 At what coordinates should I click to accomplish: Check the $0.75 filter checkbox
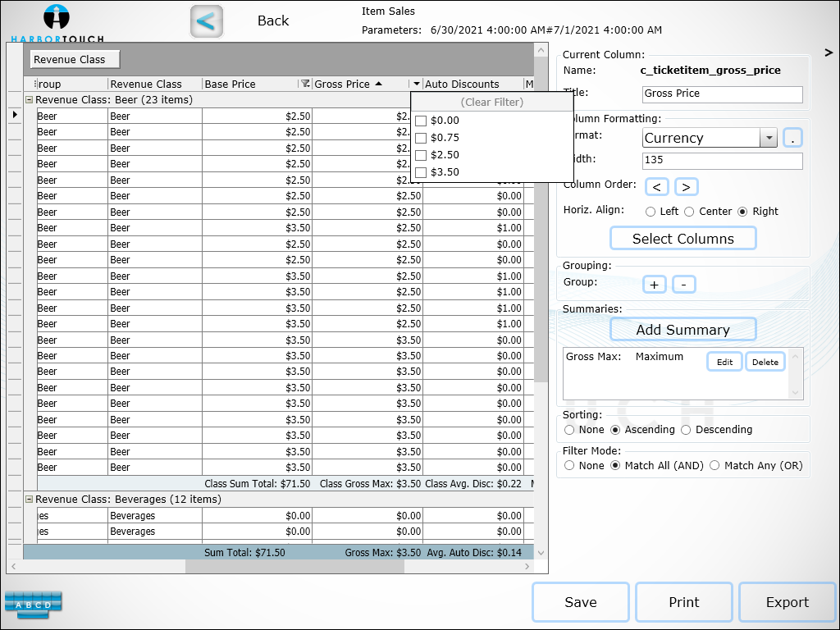(421, 138)
